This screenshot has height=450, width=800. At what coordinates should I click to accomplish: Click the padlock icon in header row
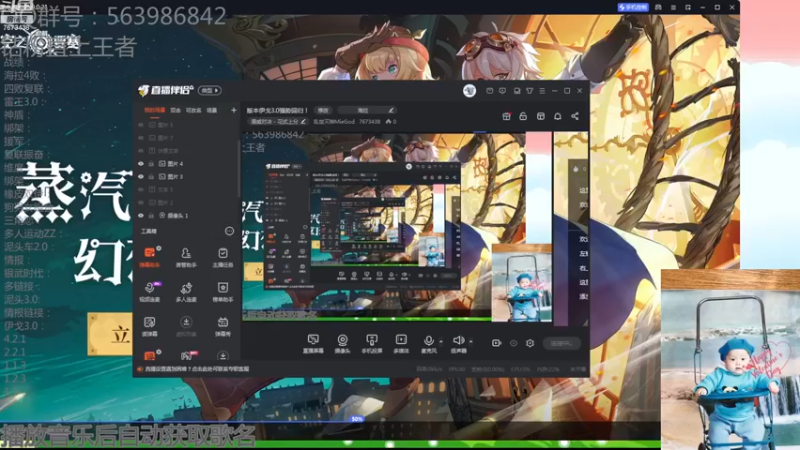tap(523, 116)
